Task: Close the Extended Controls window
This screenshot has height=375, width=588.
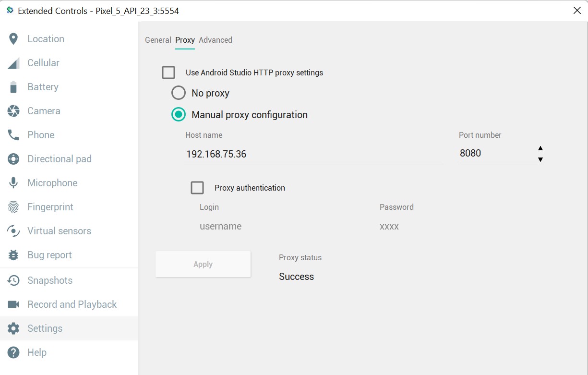Action: (x=577, y=11)
